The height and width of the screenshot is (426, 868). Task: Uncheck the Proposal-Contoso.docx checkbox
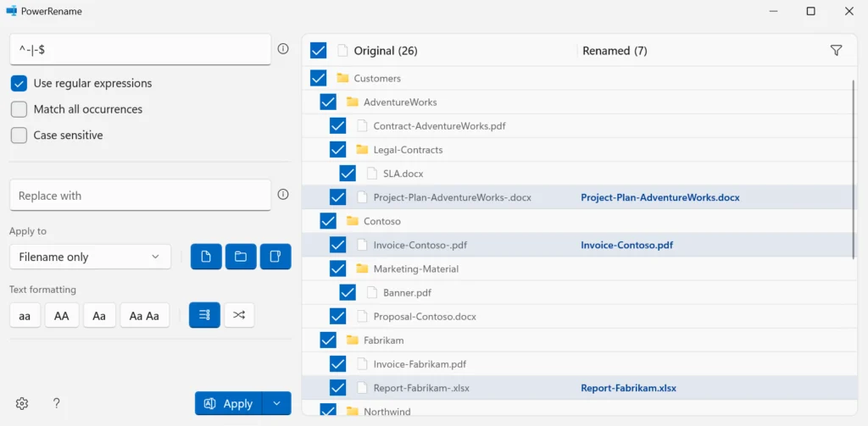click(x=337, y=316)
